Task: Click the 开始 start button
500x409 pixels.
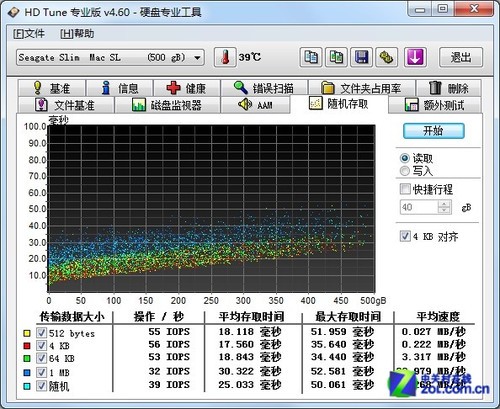Action: tap(433, 131)
